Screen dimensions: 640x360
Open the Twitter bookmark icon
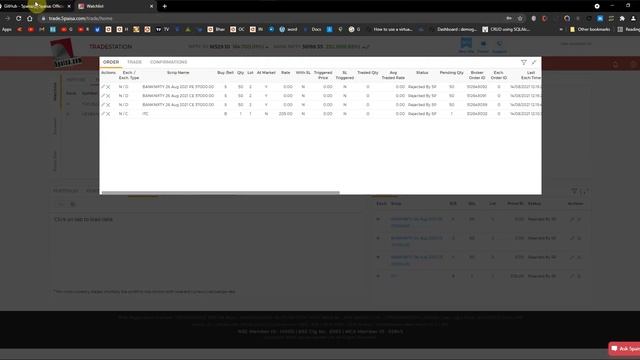click(97, 29)
